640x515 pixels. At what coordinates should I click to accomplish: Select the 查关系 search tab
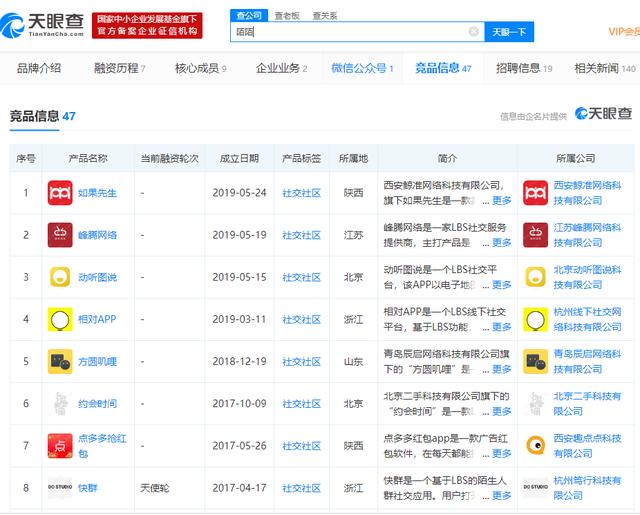pos(325,16)
